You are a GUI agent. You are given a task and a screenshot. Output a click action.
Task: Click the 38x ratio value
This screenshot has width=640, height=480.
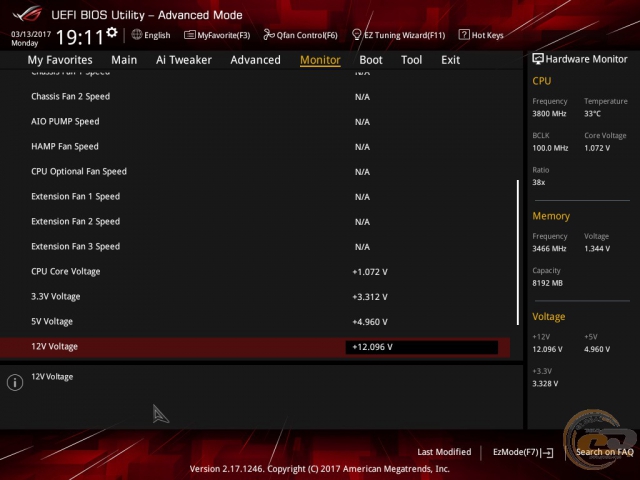point(538,182)
